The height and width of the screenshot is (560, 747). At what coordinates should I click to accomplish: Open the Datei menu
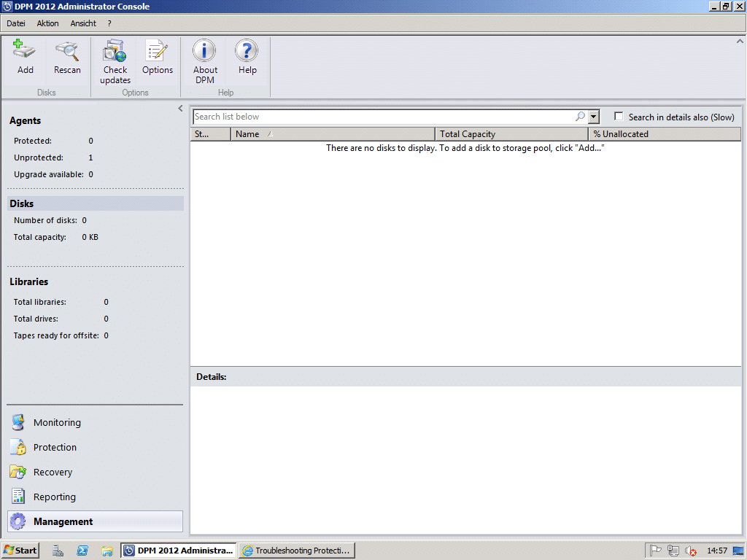[16, 23]
